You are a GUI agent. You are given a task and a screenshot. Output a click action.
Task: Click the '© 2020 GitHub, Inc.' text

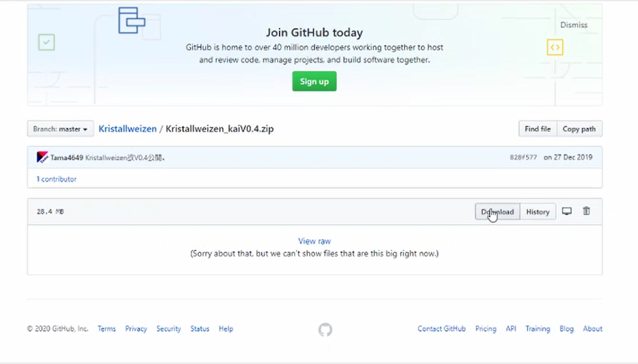tap(57, 329)
